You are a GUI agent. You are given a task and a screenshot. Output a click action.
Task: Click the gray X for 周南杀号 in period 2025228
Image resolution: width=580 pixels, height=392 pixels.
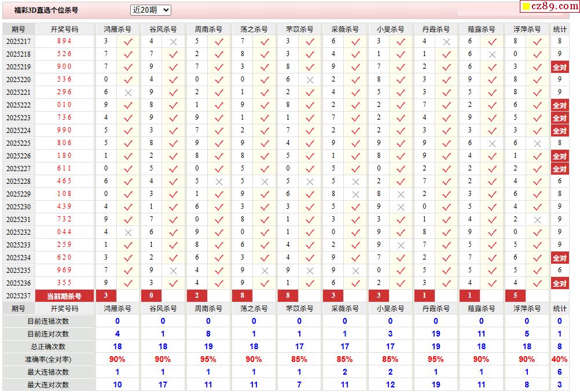coord(219,182)
